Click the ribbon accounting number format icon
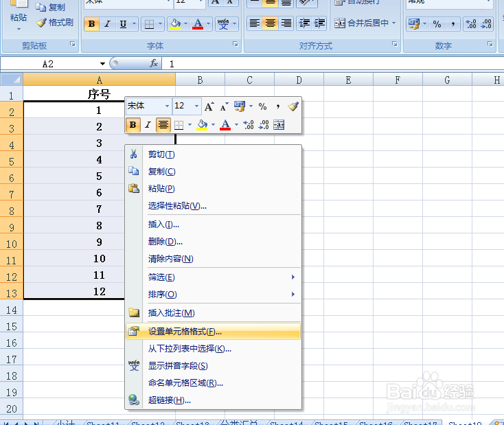This screenshot has height=425, width=504. click(413, 24)
